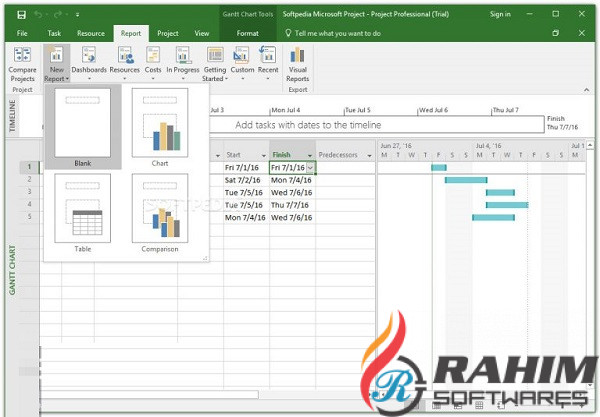The width and height of the screenshot is (600, 417).
Task: Click the 'Jun 27, '16' timescale header
Action: (396, 146)
